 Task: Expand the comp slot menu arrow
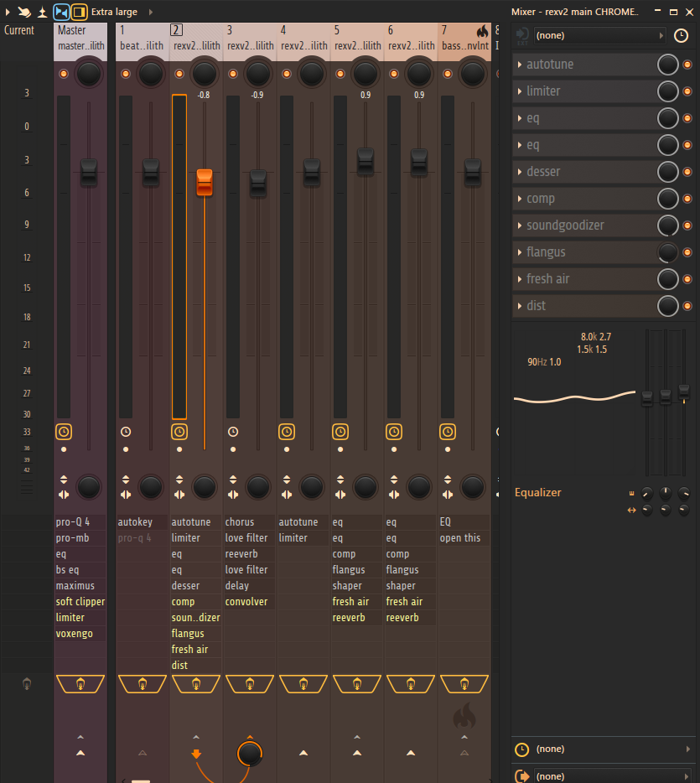[520, 199]
